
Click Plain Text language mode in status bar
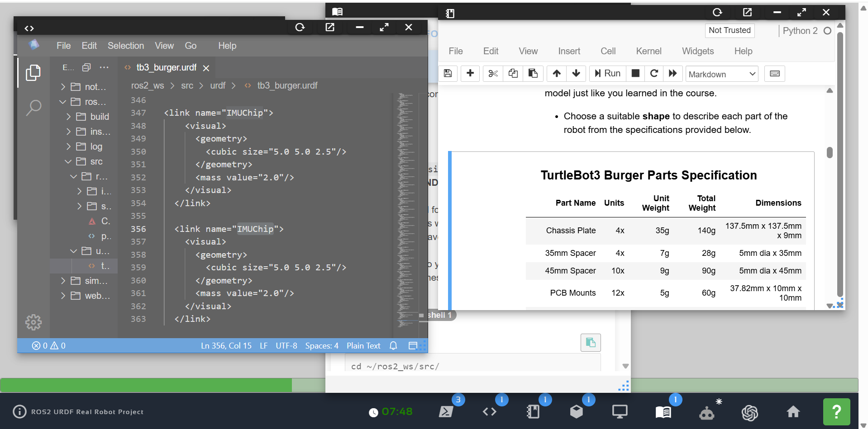click(363, 346)
